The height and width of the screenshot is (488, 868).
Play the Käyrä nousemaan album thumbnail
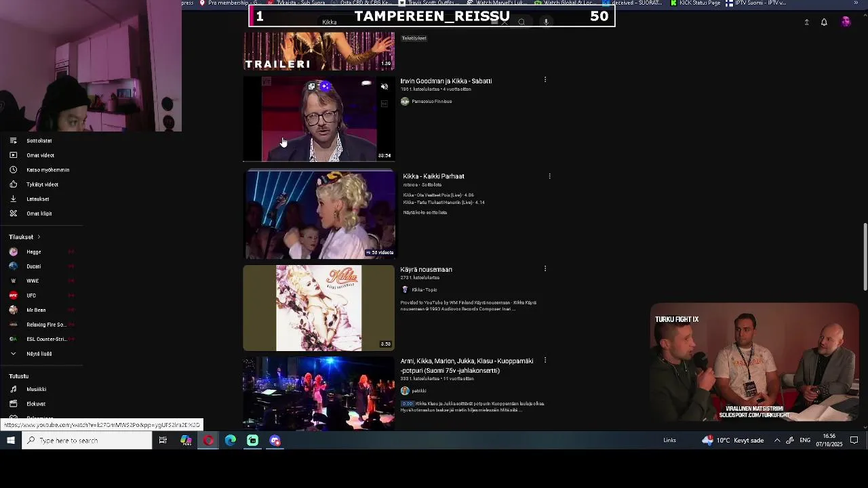[x=319, y=308]
